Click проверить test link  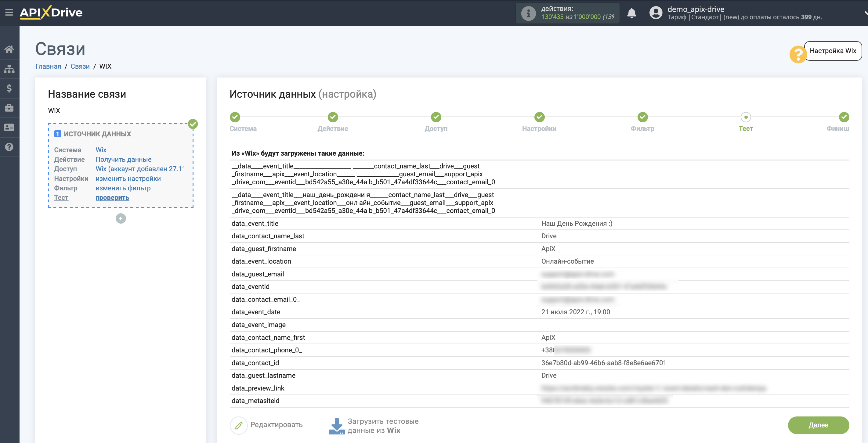tap(112, 198)
